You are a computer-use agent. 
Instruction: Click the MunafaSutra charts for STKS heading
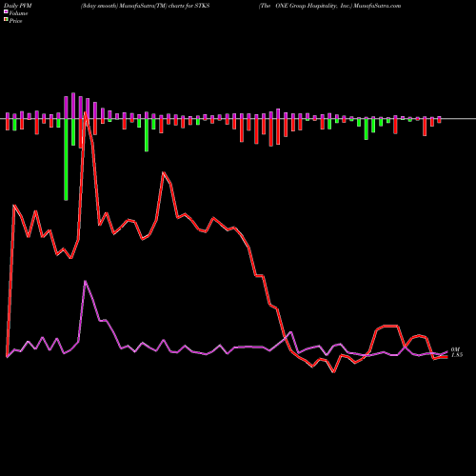[145, 6]
